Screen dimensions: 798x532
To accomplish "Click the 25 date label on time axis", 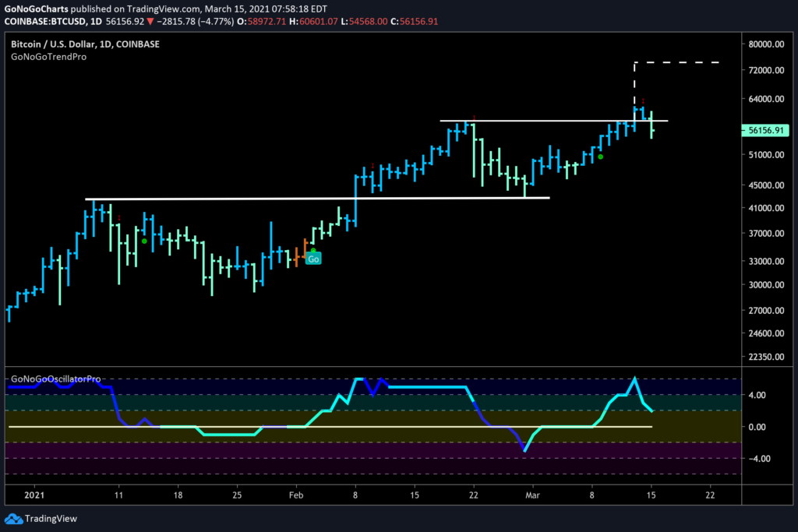I will 237,495.
